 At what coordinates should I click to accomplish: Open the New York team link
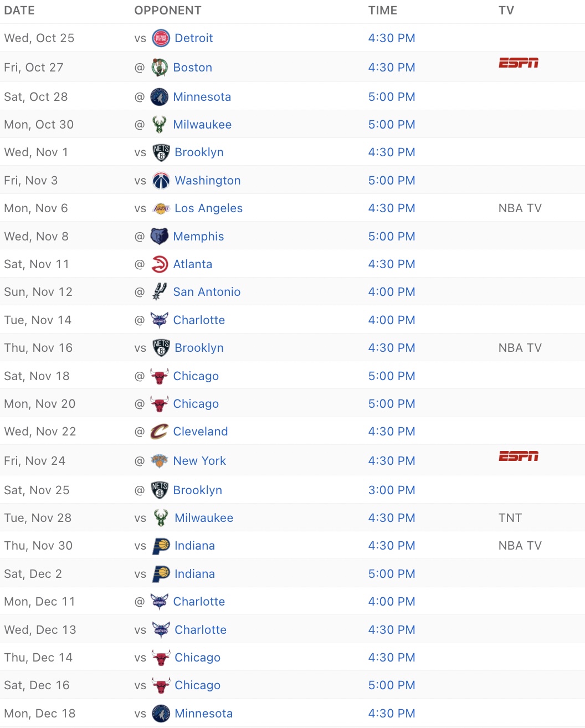(x=199, y=461)
